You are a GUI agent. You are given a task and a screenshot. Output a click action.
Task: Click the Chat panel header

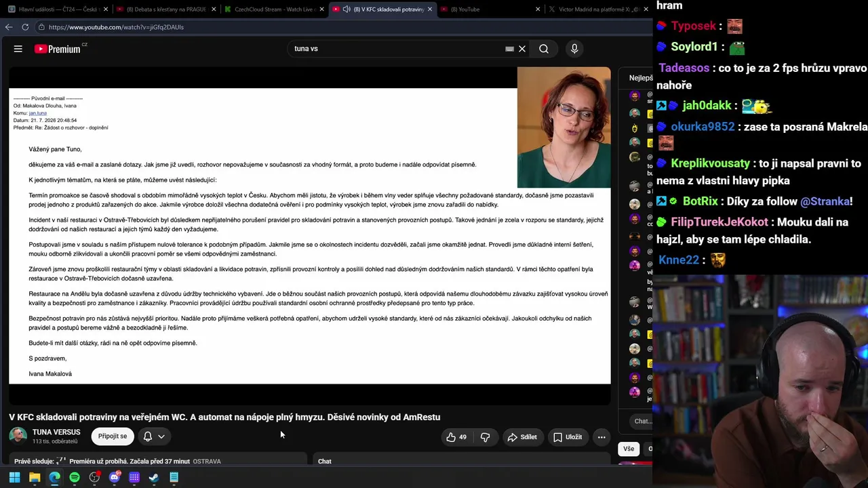pos(325,462)
